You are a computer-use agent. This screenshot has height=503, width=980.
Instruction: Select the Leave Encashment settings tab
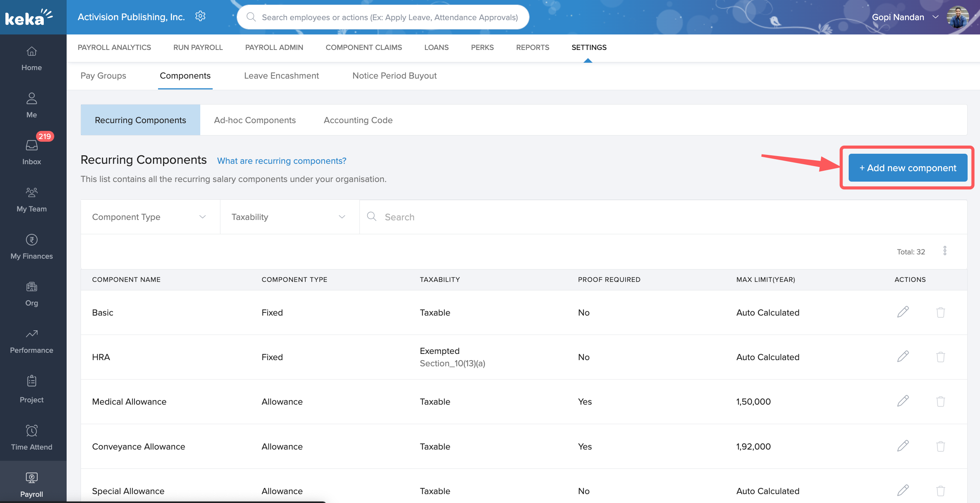click(x=281, y=76)
